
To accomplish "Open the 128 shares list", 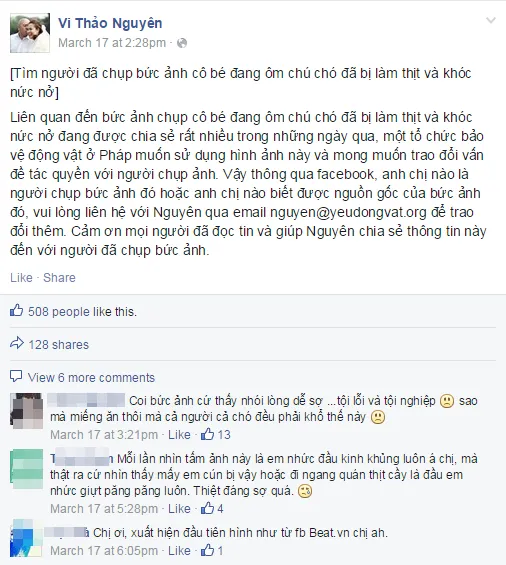I will tap(58, 345).
